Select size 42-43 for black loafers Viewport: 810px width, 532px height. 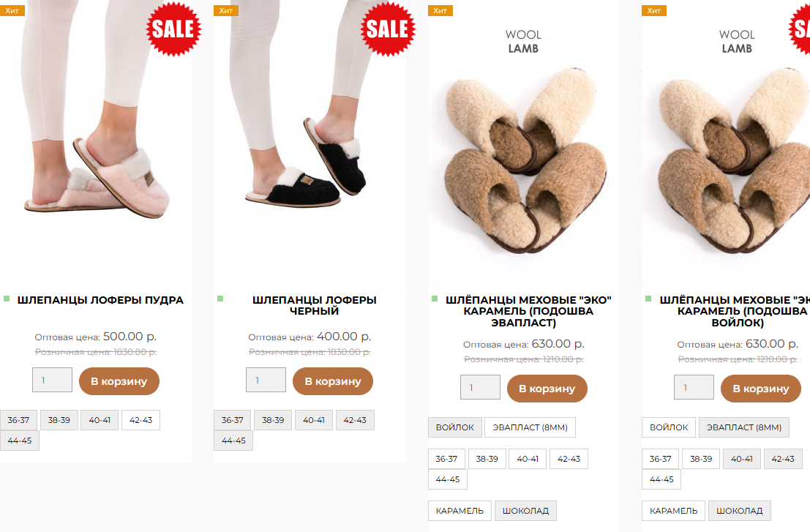(355, 420)
